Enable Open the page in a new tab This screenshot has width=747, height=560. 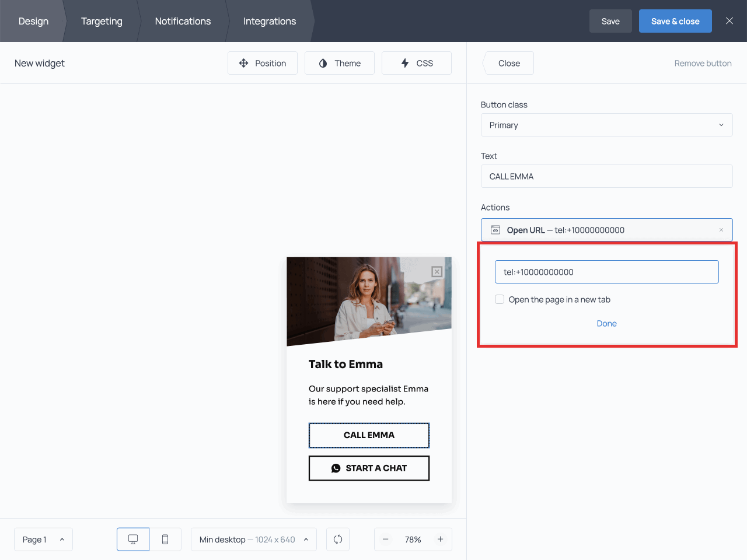[500, 299]
